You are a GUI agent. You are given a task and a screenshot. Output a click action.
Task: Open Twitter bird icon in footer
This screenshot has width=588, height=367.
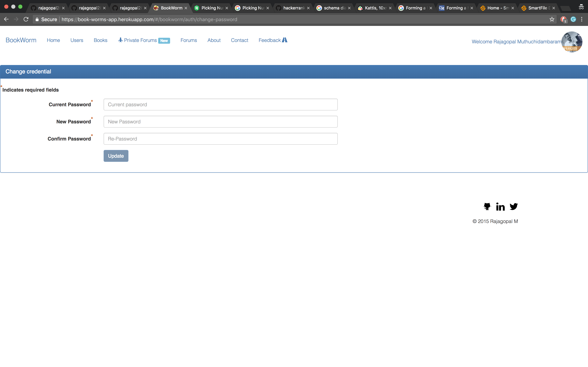514,207
